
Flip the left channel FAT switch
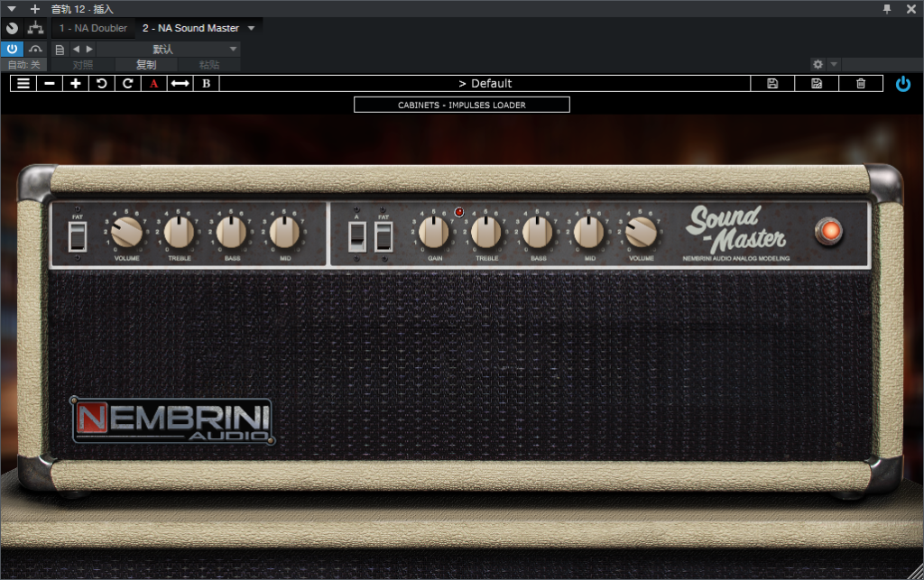78,236
